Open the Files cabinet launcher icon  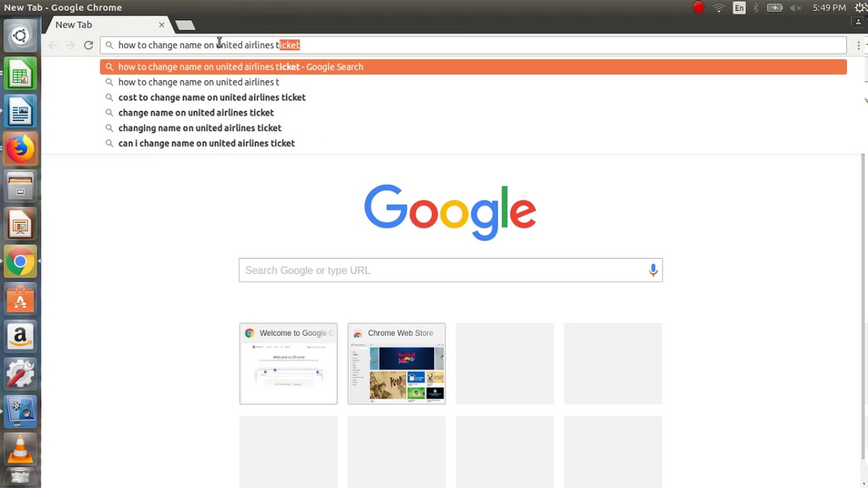pos(20,186)
